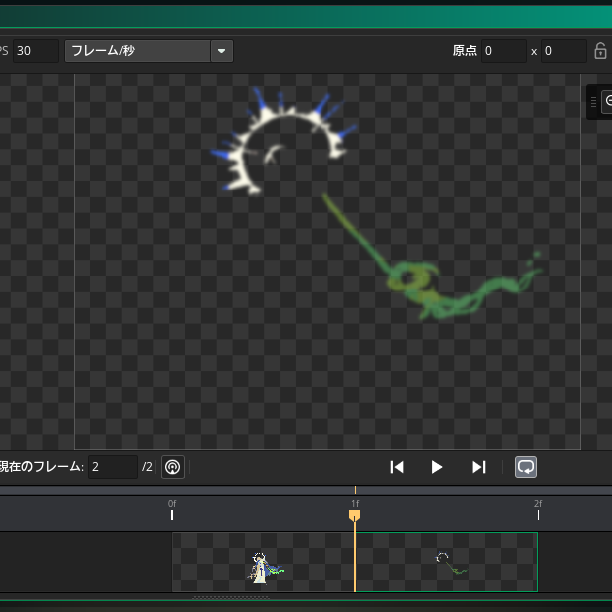Select the second frame thumbnail

click(446, 562)
